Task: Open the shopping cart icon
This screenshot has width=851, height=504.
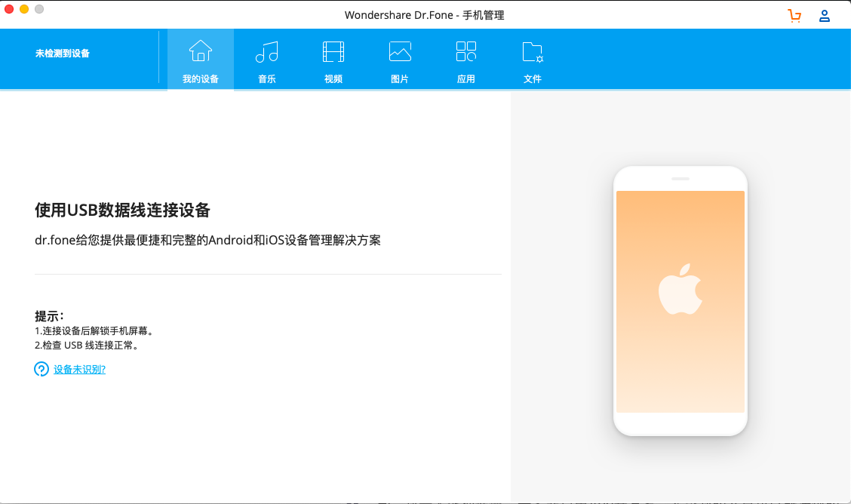Action: [794, 16]
